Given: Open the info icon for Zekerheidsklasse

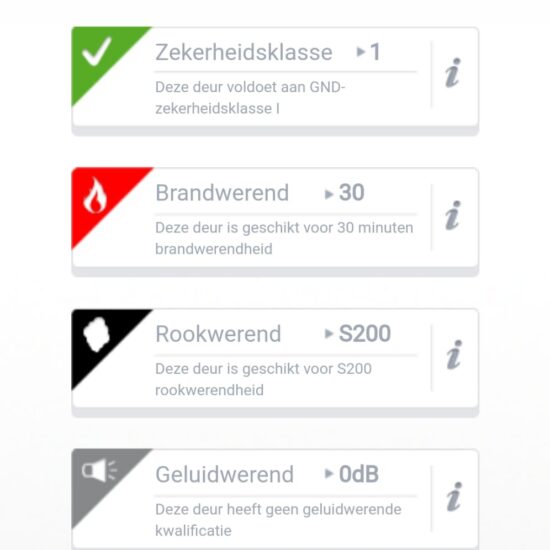Looking at the screenshot, I should pos(453,73).
